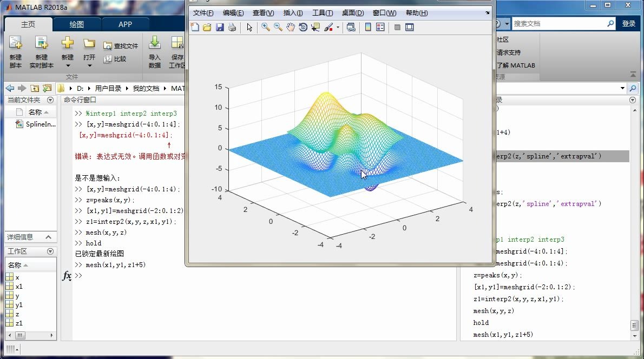Click the 登录 (Sign In) link
Image resolution: width=644 pixels, height=359 pixels.
point(628,23)
